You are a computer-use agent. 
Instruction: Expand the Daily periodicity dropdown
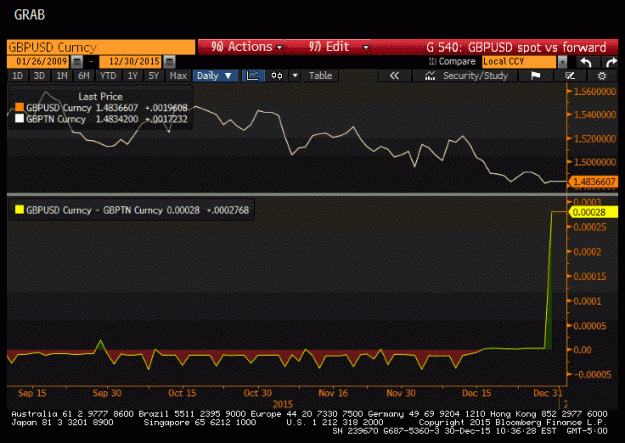[x=215, y=76]
